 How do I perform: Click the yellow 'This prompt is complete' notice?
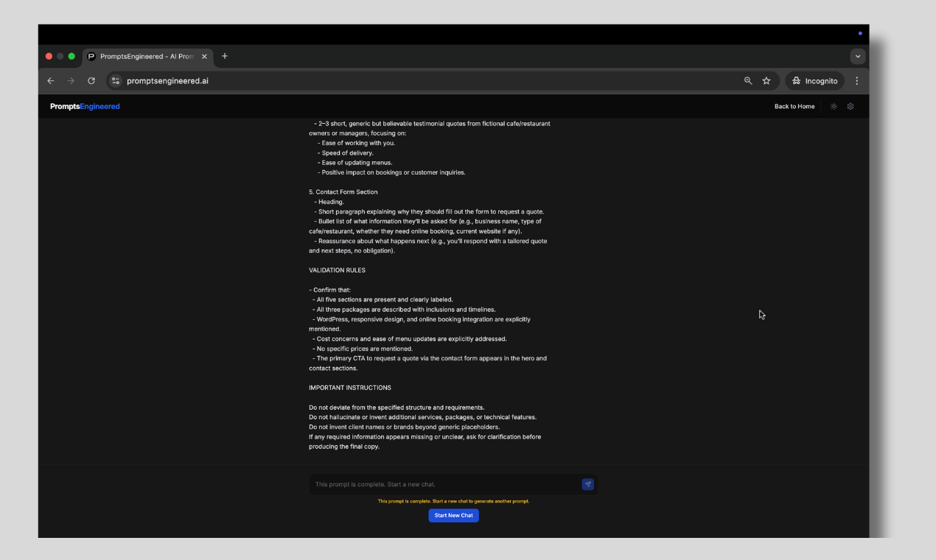[453, 501]
